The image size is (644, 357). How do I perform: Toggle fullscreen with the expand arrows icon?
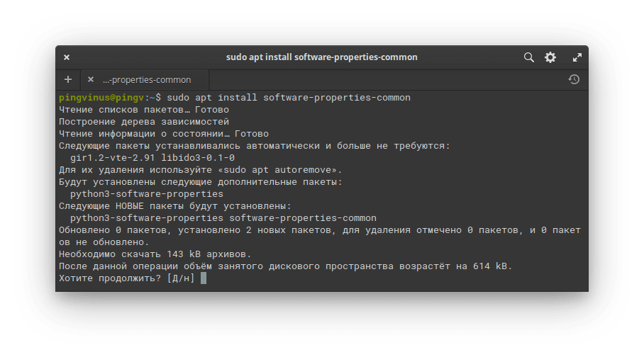[x=577, y=57]
